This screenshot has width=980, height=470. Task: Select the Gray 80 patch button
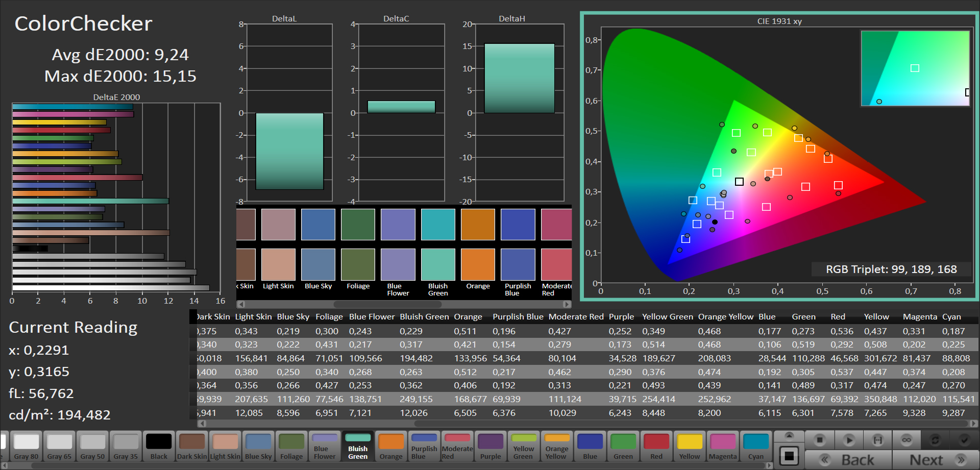pyautogui.click(x=26, y=447)
